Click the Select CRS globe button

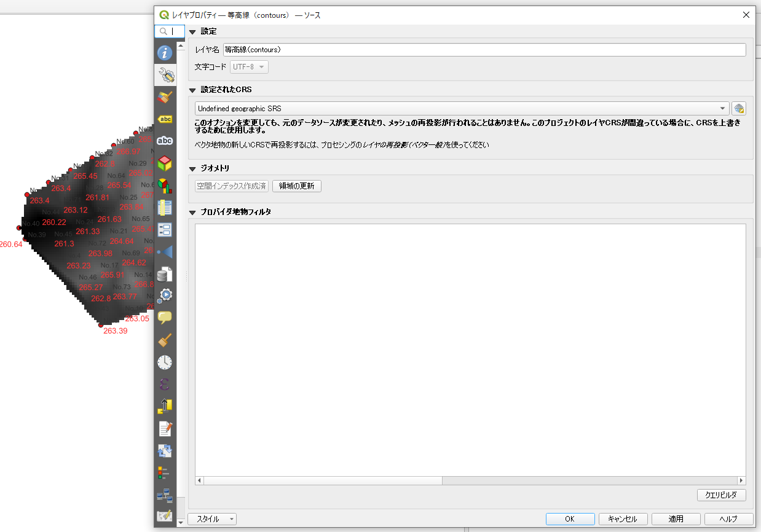click(739, 109)
